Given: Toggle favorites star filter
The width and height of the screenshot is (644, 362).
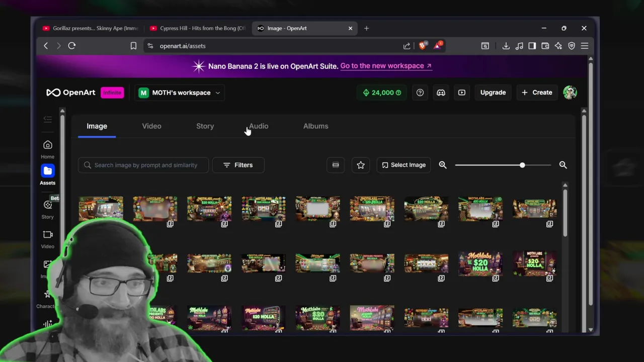Looking at the screenshot, I should 361,165.
